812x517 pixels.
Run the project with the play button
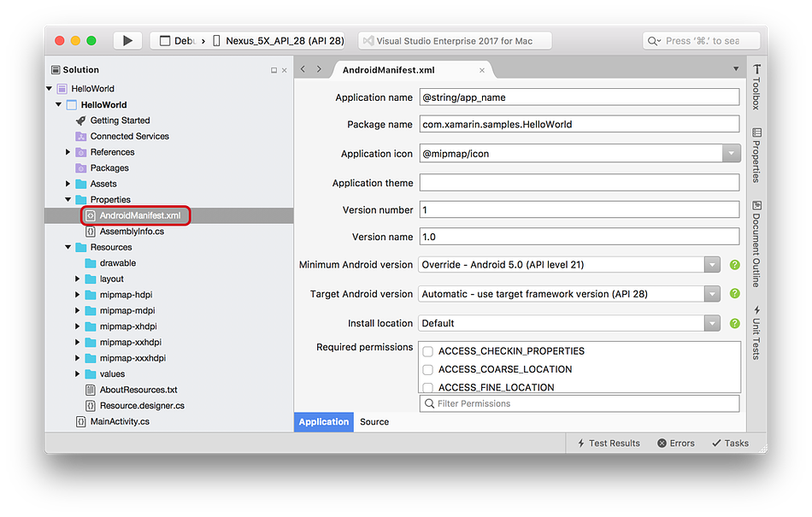(127, 40)
